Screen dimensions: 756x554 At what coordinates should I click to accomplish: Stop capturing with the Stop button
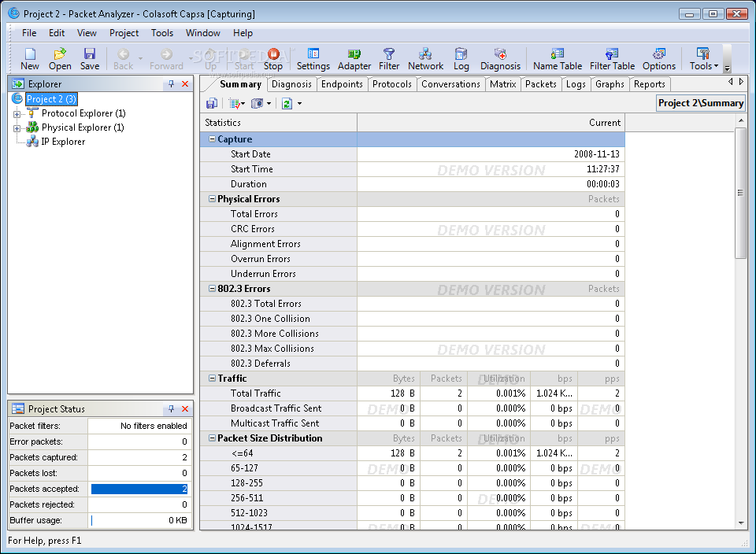pos(273,59)
